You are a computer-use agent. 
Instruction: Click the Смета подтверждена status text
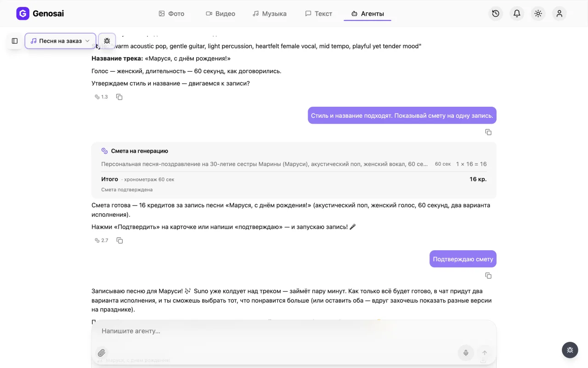[x=127, y=190]
